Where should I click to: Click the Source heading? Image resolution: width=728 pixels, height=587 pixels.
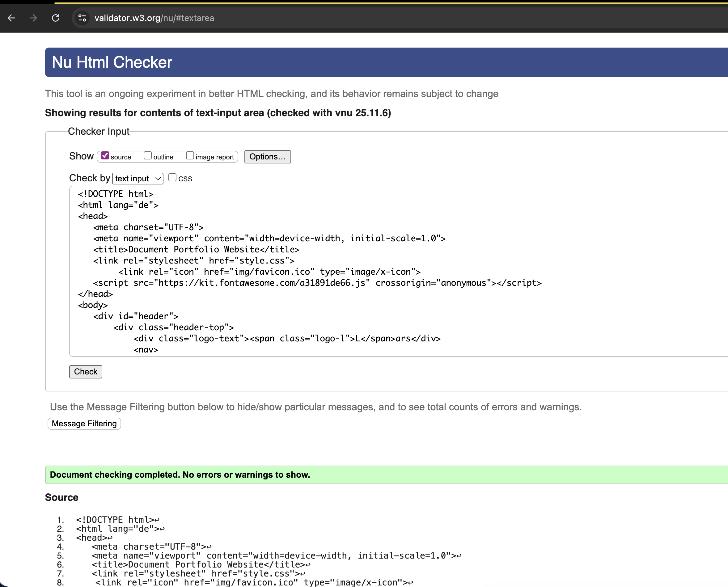(x=61, y=497)
